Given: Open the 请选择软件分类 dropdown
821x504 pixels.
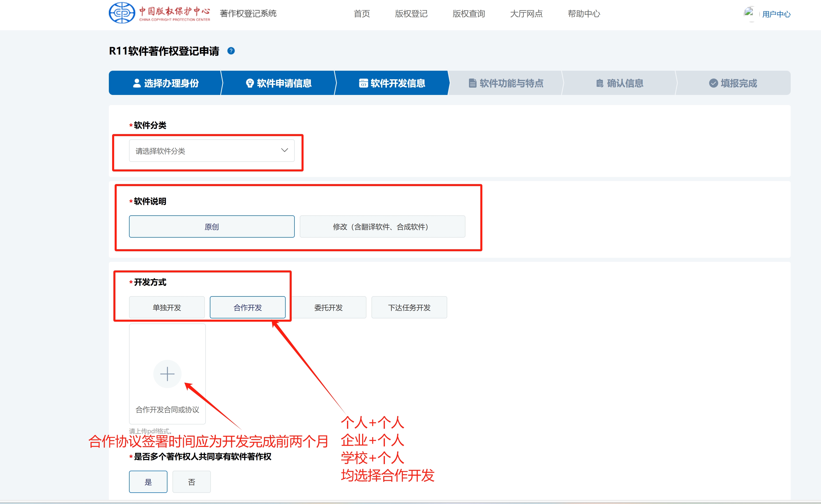Looking at the screenshot, I should click(212, 151).
